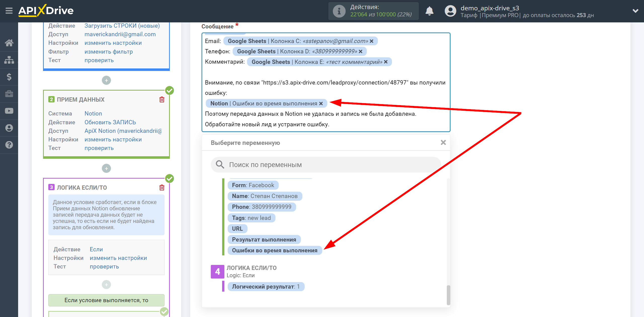Open Загрузить СТРОКИ (новые) action link
Screen dimensions: 644x317
tap(122, 26)
